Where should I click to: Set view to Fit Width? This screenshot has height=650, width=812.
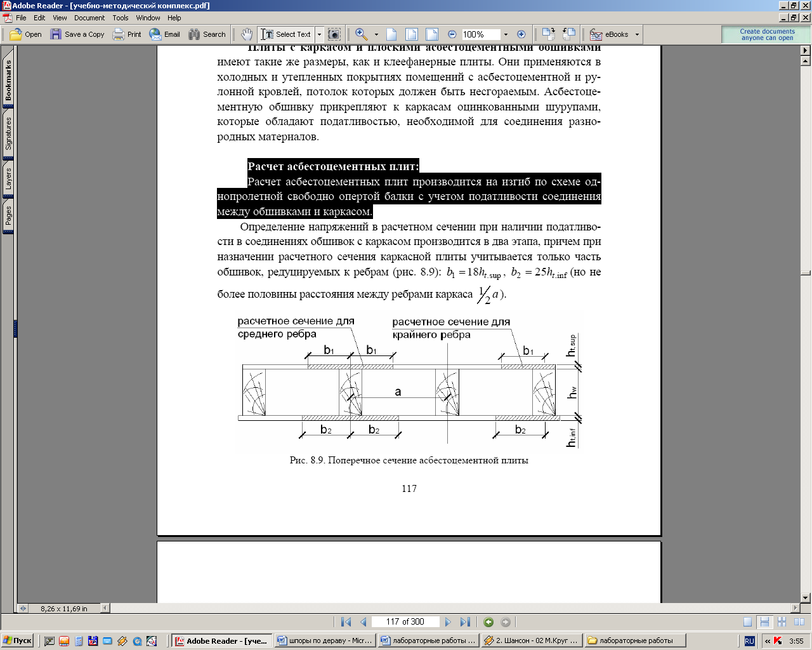(x=432, y=34)
